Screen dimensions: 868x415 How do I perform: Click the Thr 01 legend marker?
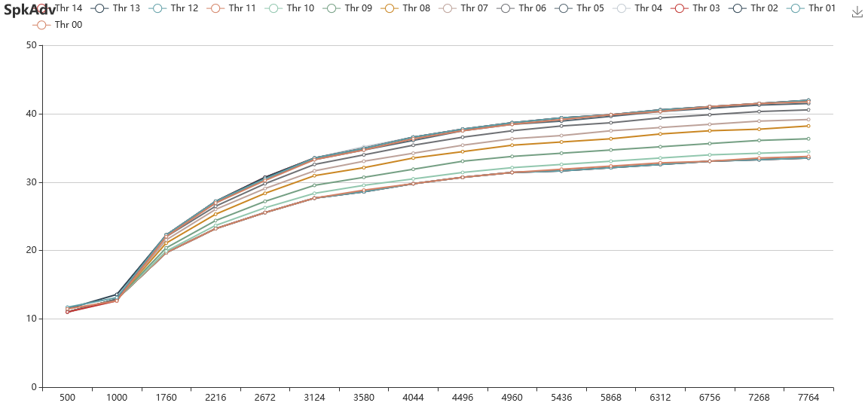coord(796,8)
